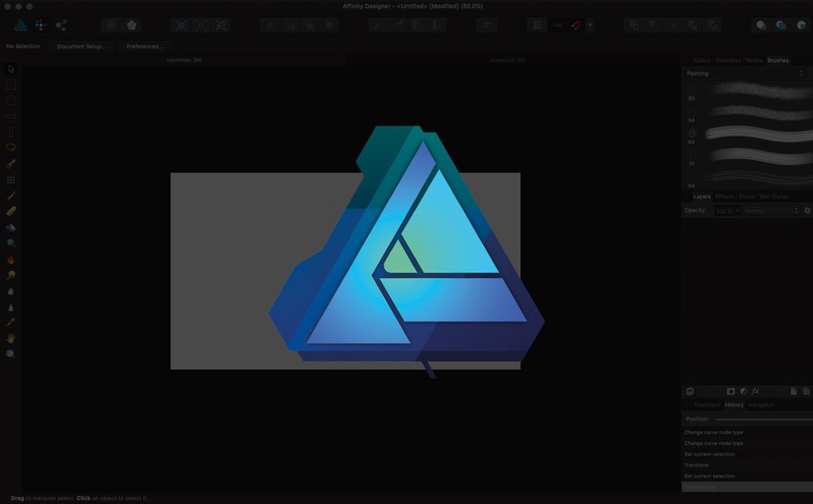This screenshot has height=504, width=813.
Task: Open the Painting brush category dropdown
Action: point(800,73)
